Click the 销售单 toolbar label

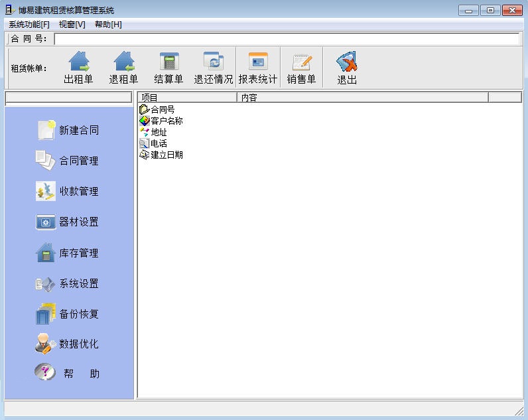301,80
